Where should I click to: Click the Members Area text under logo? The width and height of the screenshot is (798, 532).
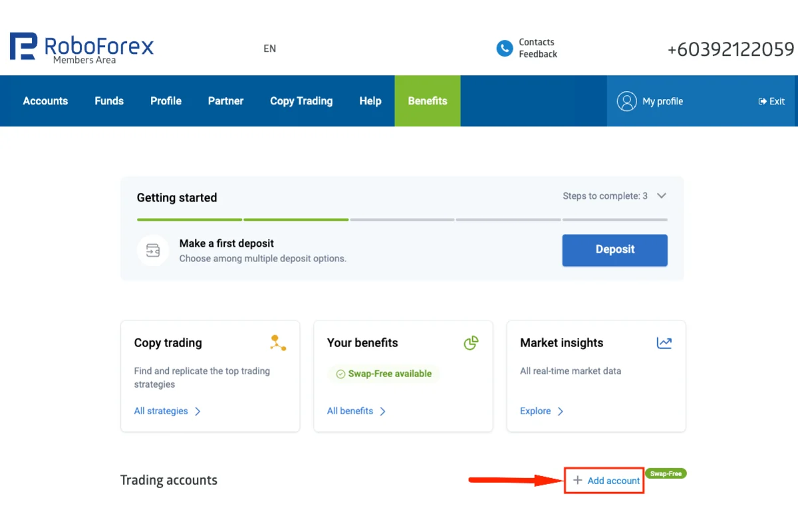click(84, 60)
